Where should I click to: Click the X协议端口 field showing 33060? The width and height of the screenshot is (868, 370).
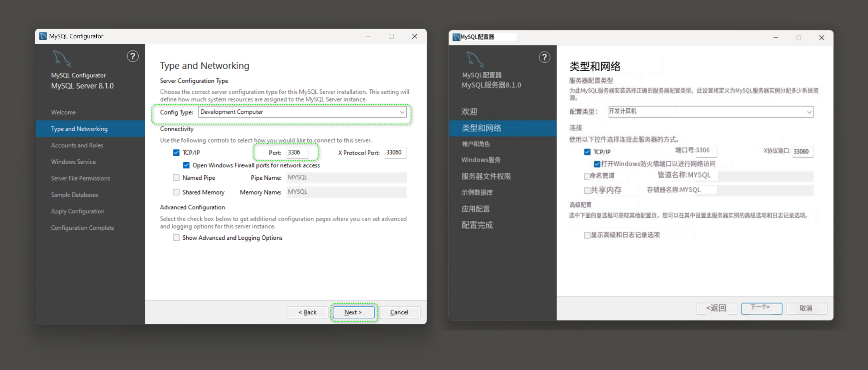point(803,151)
